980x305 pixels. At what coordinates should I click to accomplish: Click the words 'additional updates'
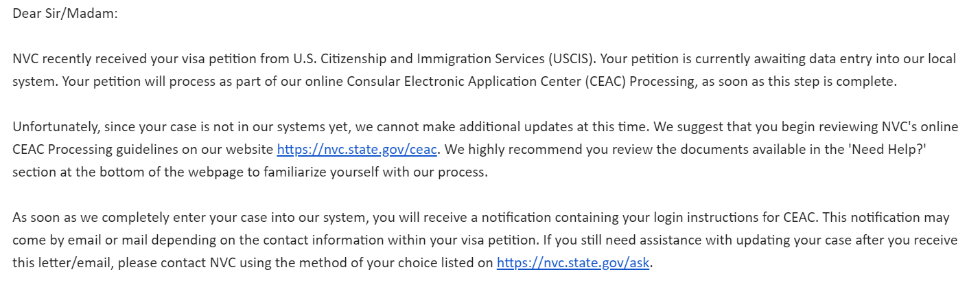click(511, 127)
